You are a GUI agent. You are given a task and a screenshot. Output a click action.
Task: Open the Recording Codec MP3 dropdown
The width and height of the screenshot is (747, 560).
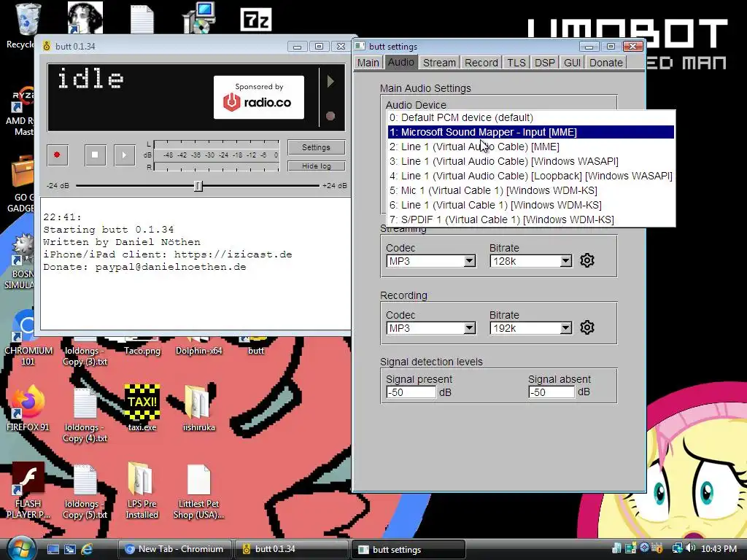tap(430, 328)
